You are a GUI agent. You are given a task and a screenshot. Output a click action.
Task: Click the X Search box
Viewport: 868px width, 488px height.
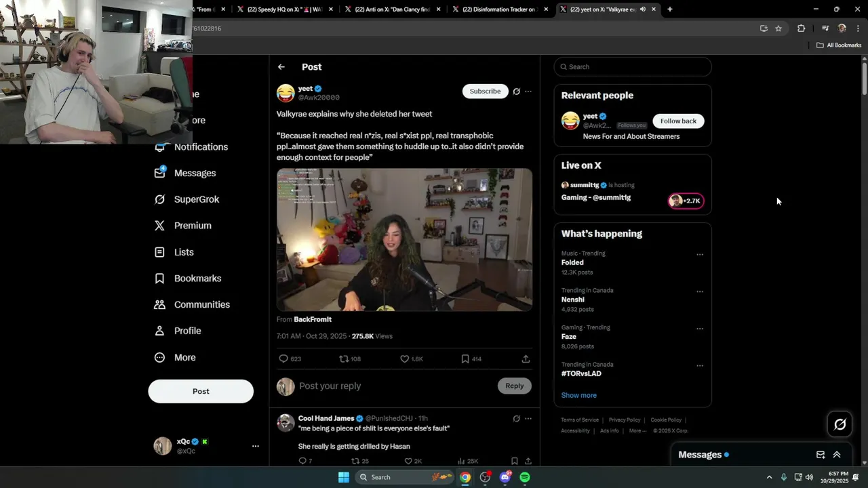633,67
